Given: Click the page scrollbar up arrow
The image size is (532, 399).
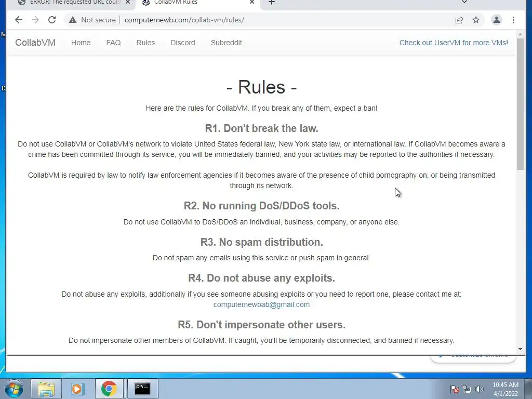Looking at the screenshot, I should (x=520, y=34).
